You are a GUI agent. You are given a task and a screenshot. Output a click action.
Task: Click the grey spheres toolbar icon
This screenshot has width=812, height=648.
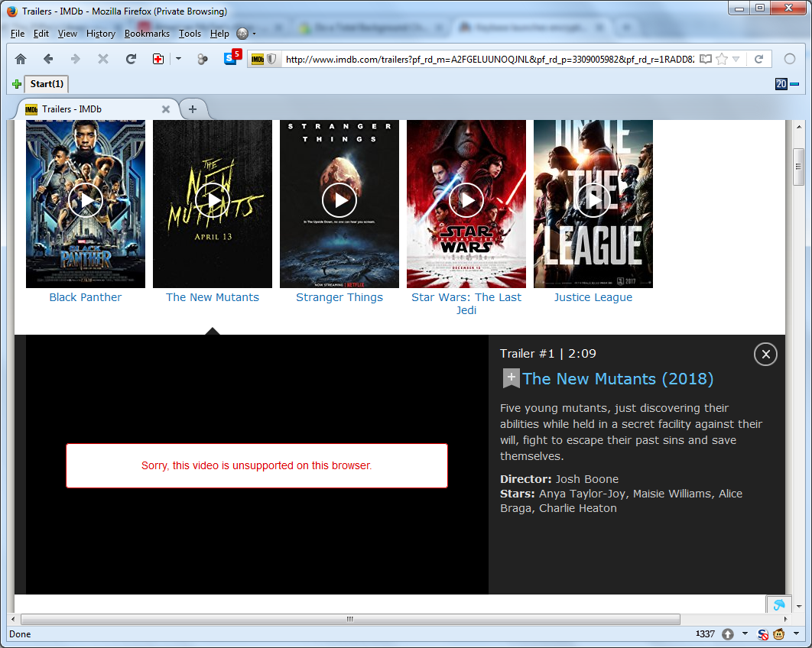(203, 60)
